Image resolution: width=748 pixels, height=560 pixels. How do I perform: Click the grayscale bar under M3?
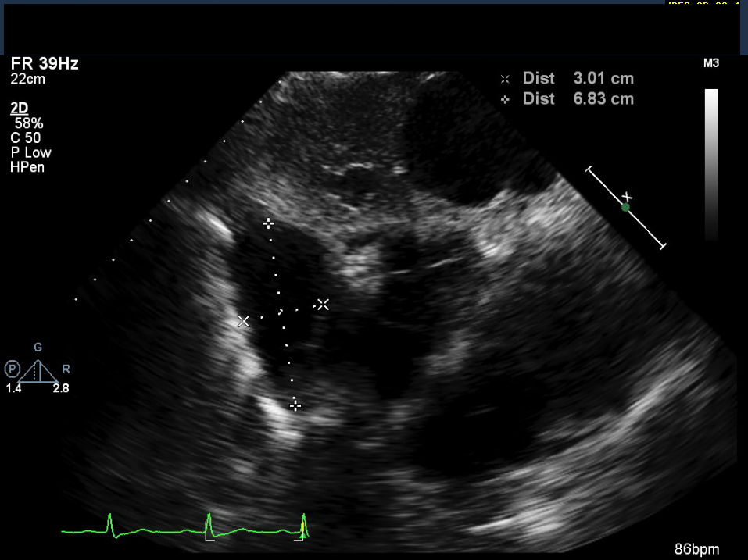(x=711, y=164)
